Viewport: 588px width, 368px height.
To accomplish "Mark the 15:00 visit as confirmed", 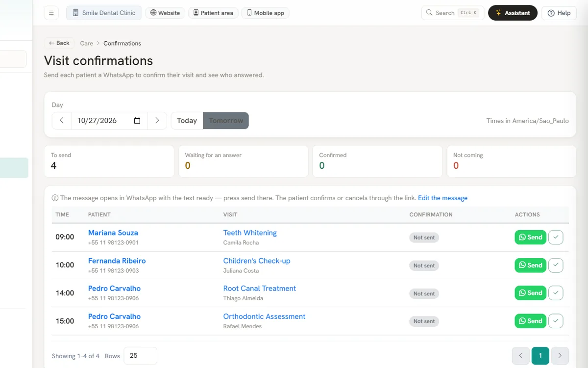I will 556,321.
